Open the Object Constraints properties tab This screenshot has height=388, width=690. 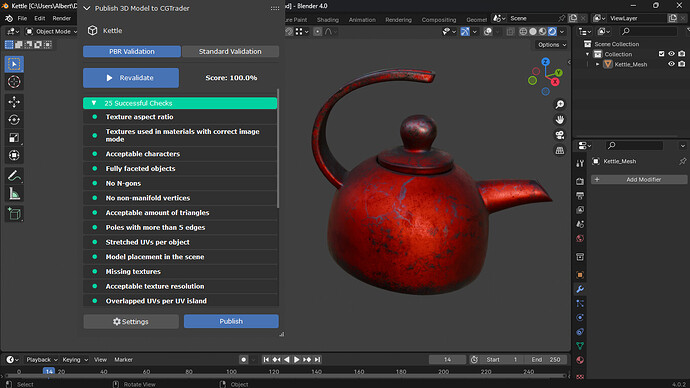(x=580, y=332)
